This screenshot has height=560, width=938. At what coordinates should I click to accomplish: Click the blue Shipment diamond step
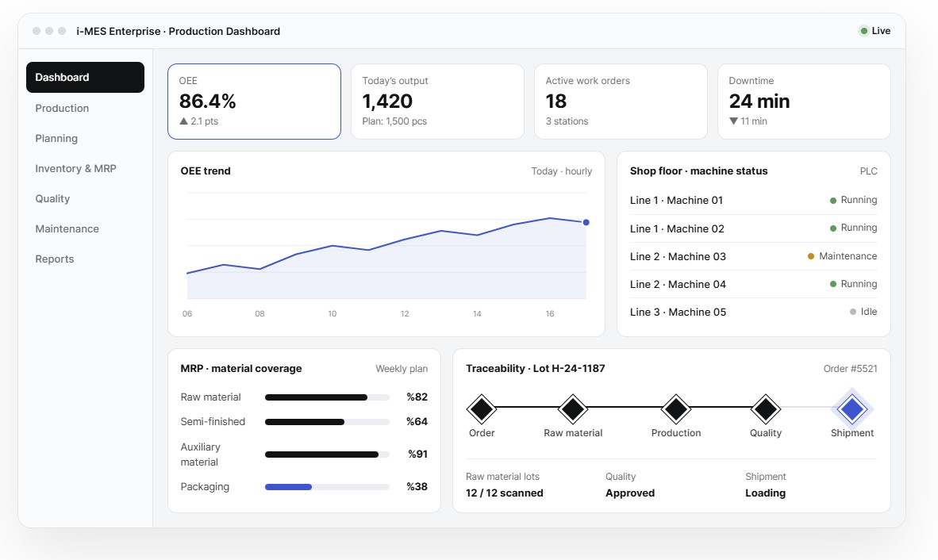click(852, 409)
